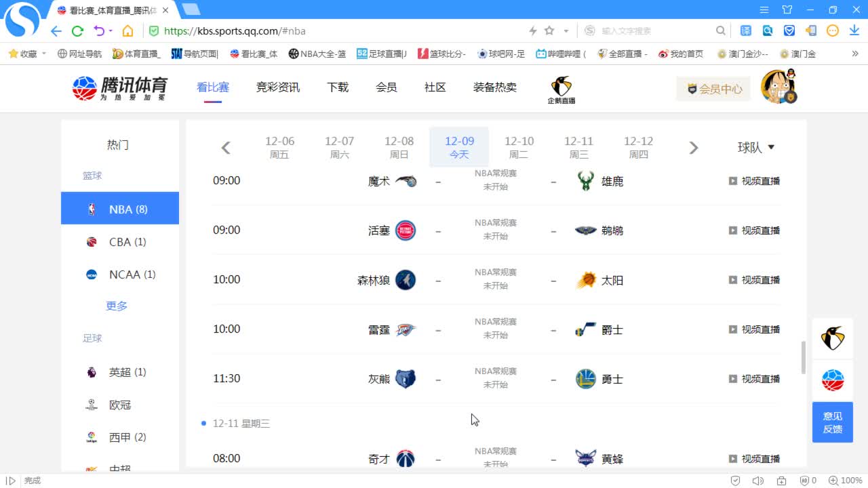
Task: Select CBA (1) in the sidebar
Action: (127, 242)
